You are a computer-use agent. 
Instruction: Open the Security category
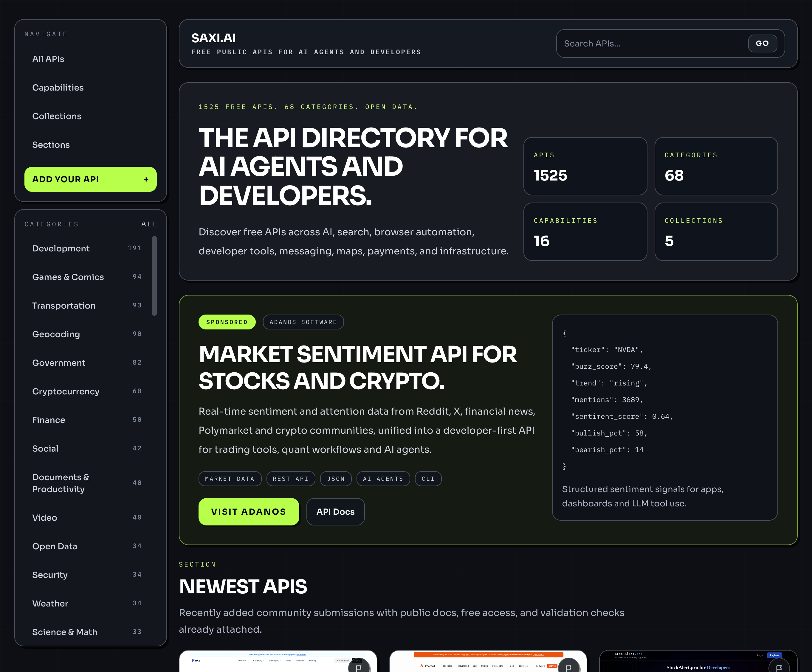pyautogui.click(x=87, y=575)
